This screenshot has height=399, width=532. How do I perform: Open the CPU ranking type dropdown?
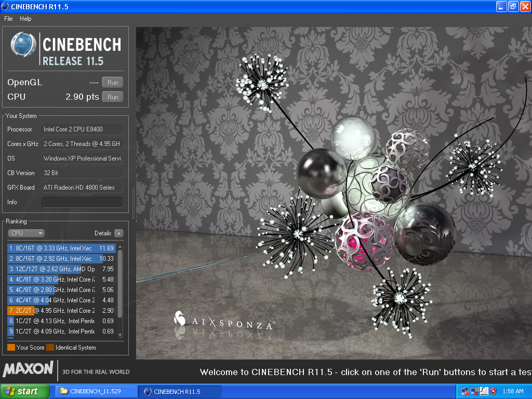tap(26, 233)
